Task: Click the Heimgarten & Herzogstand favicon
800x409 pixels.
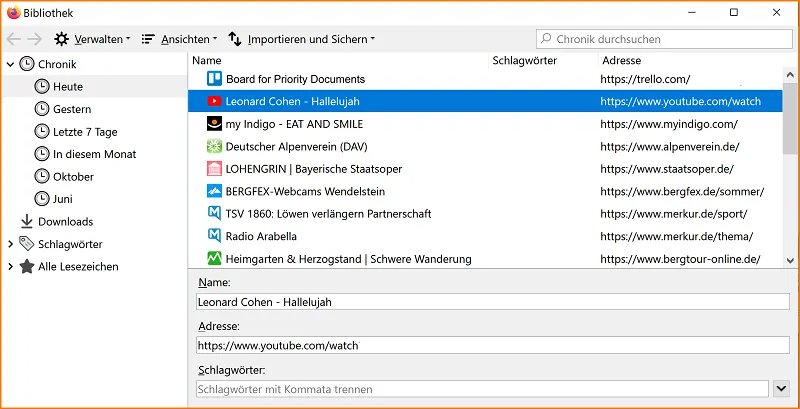Action: click(x=214, y=259)
